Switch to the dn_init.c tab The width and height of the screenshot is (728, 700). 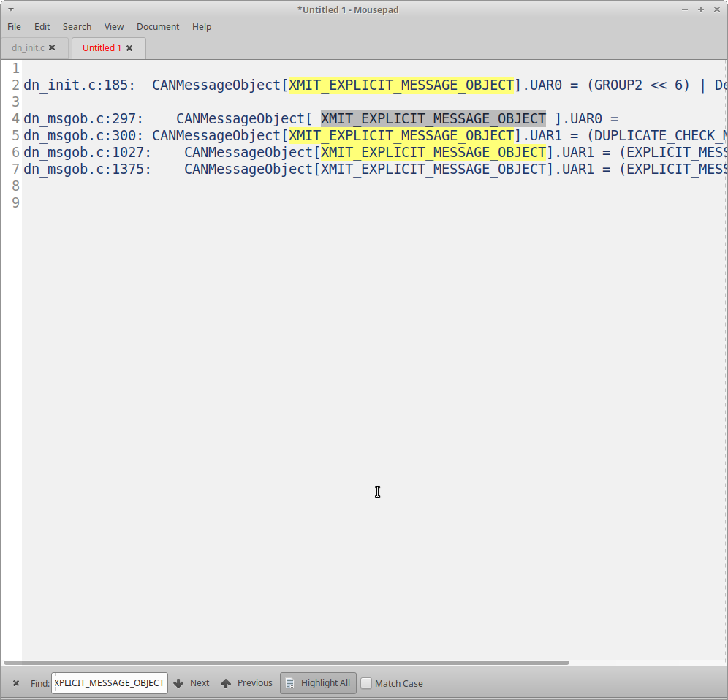pyautogui.click(x=28, y=48)
